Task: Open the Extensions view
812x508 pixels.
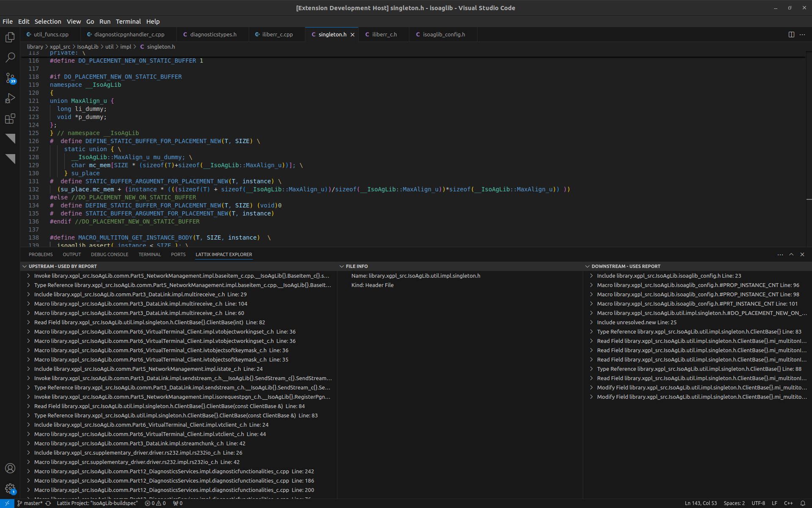Action: coord(10,119)
